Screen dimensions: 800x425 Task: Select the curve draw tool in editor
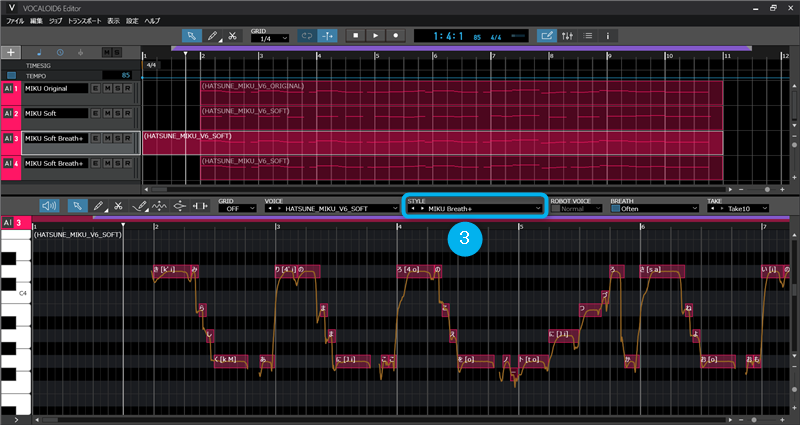tap(139, 206)
